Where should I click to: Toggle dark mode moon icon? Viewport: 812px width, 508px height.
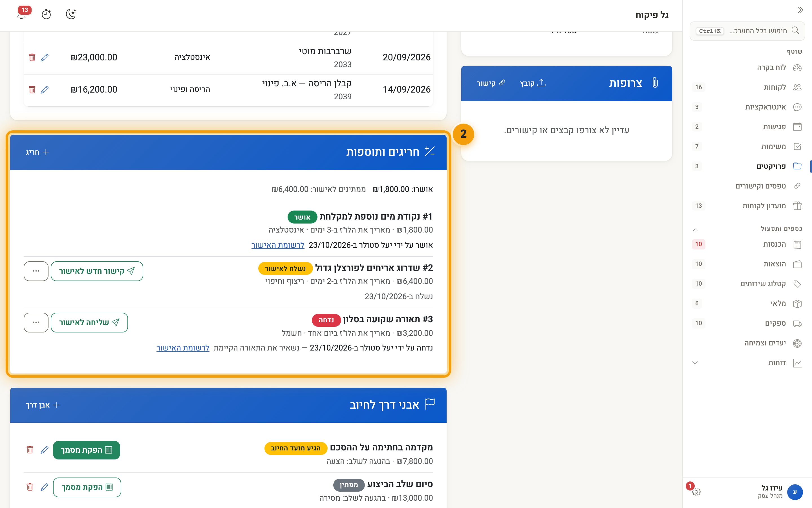pos(71,14)
